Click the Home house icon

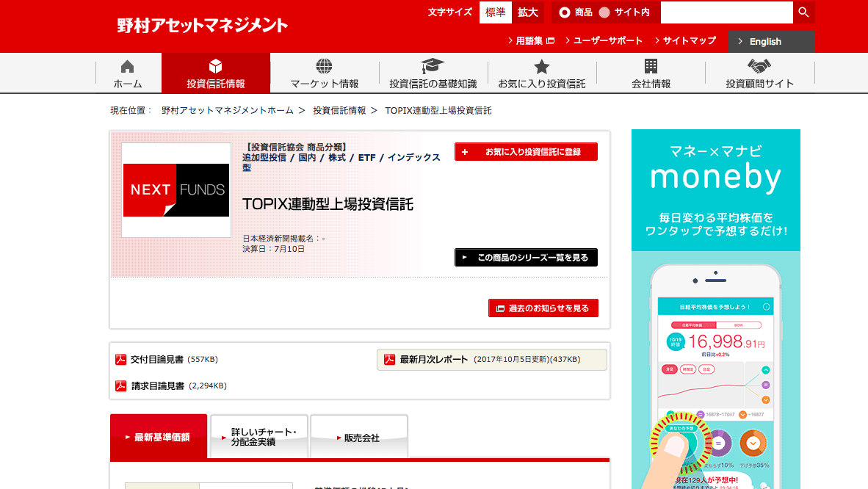tap(127, 67)
